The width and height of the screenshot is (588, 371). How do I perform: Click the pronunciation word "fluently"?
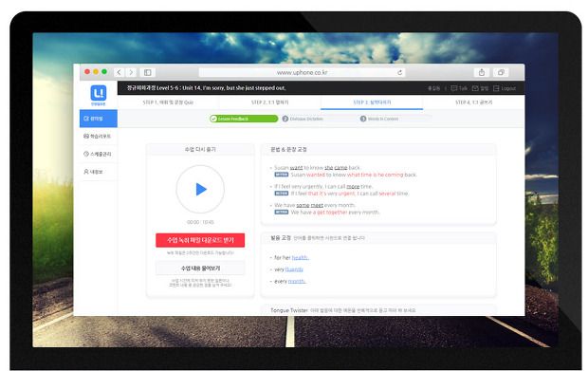pyautogui.click(x=294, y=269)
